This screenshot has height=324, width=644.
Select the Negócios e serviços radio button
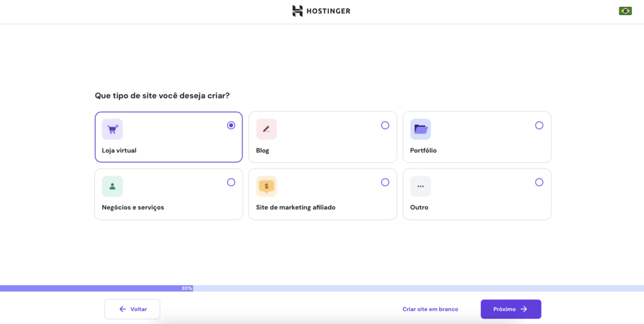pyautogui.click(x=231, y=182)
